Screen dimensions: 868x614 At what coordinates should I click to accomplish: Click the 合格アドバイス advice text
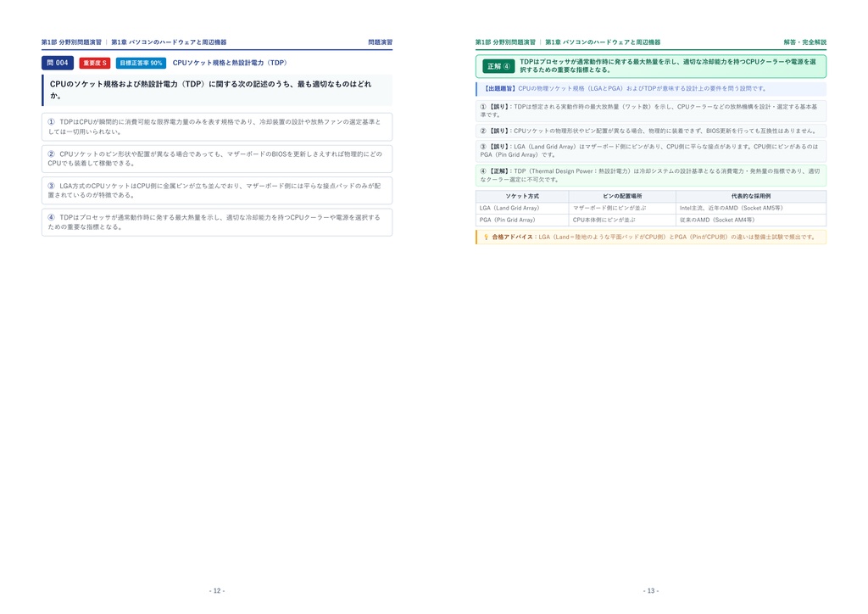654,237
